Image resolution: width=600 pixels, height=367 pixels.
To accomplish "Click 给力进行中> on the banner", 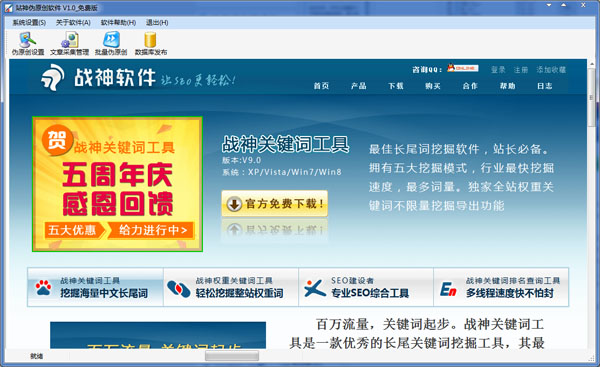I will (x=153, y=230).
